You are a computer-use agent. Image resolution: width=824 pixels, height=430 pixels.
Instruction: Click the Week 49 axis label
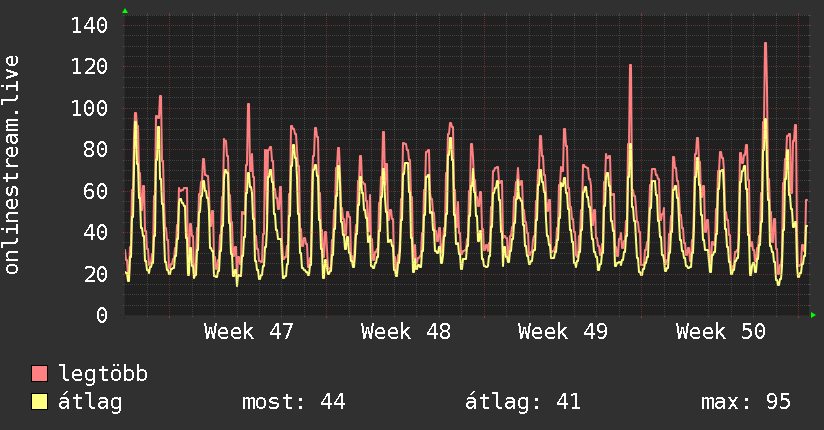point(563,332)
